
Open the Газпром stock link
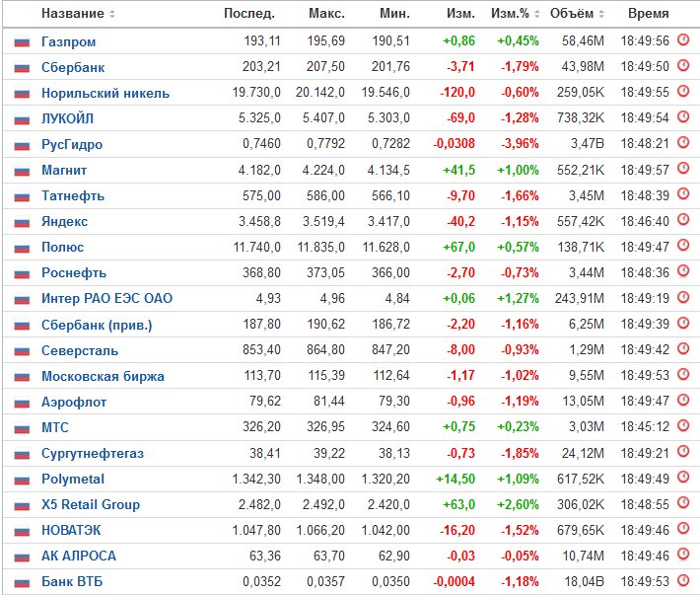(68, 41)
